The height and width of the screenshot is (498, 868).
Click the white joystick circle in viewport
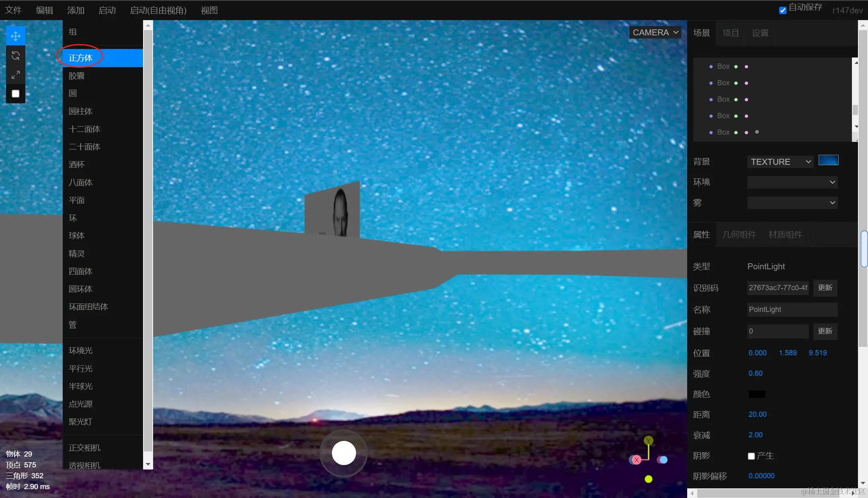click(344, 453)
